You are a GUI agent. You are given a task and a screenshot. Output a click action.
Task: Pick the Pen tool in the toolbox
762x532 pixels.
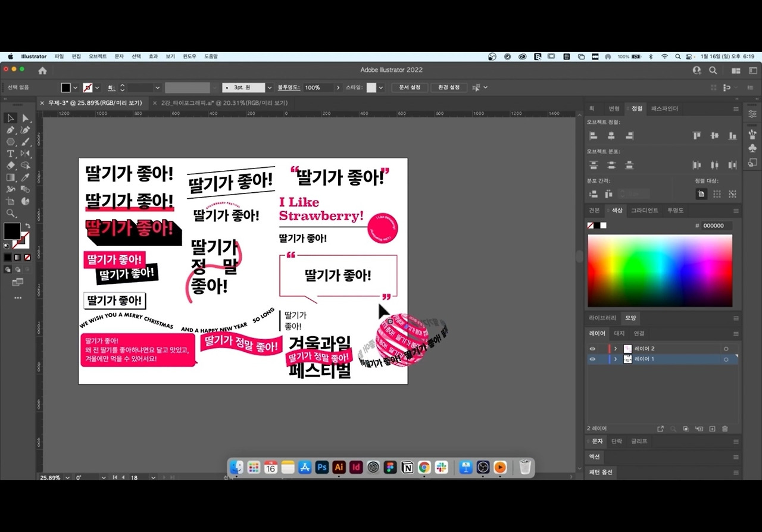point(11,130)
